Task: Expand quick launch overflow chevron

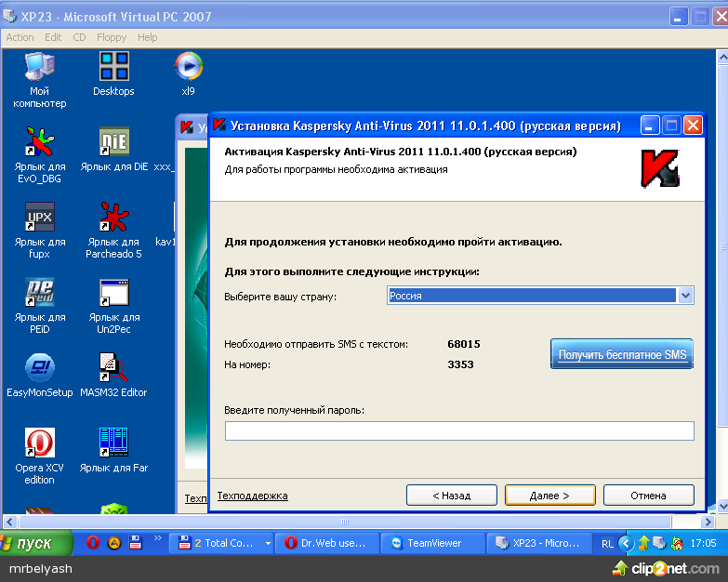Action: [x=158, y=538]
